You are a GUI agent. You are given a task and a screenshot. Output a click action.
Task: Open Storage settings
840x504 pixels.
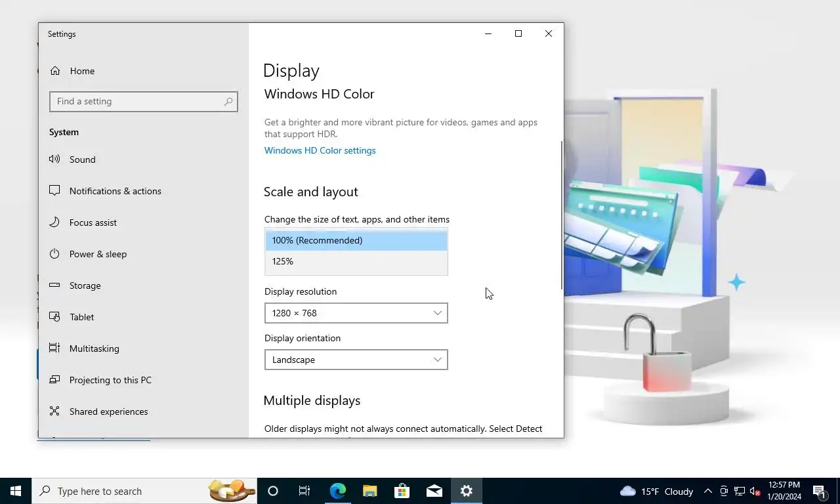(x=143, y=285)
